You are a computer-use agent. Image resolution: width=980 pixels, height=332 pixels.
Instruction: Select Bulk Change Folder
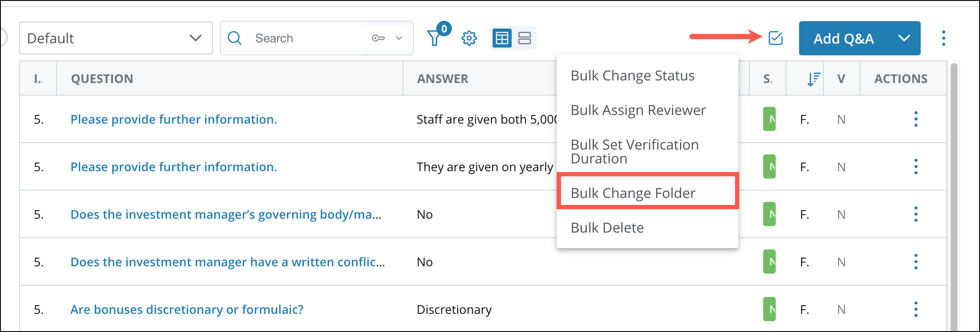[x=648, y=193]
